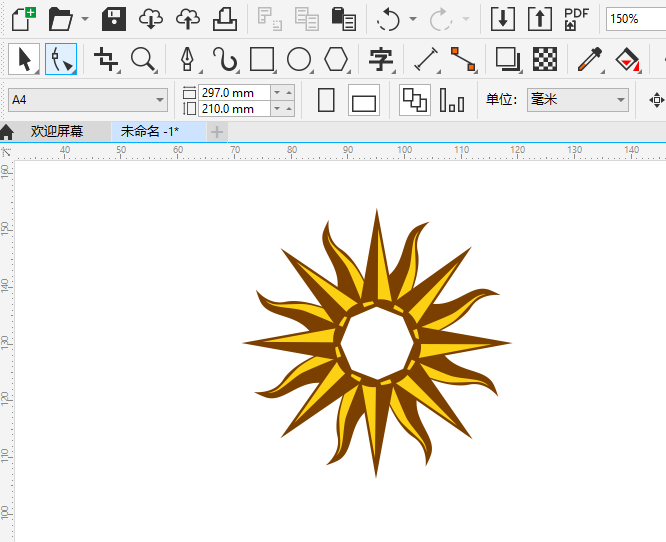
Task: Create a new document
Action: point(23,19)
